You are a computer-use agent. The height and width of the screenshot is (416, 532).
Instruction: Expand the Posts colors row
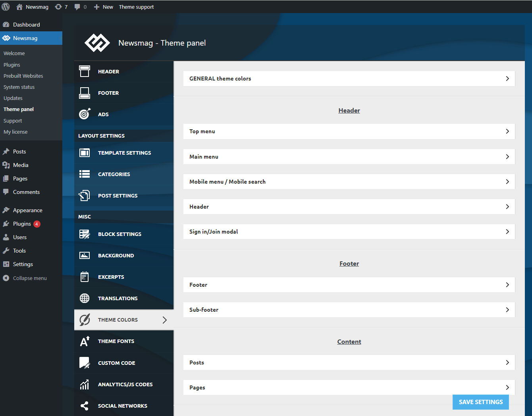click(x=349, y=362)
